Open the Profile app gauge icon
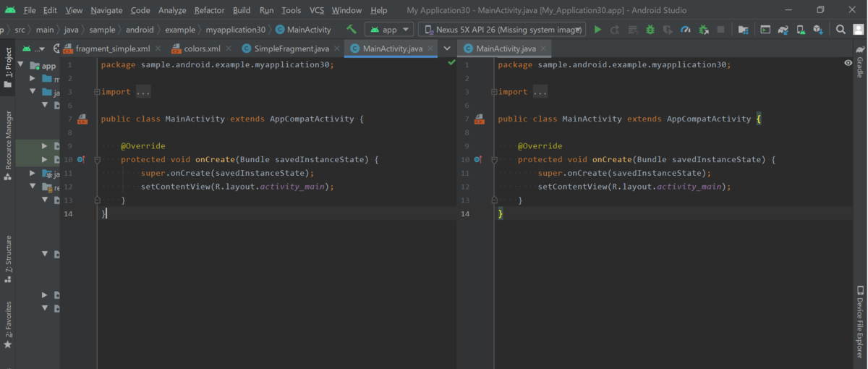 686,30
